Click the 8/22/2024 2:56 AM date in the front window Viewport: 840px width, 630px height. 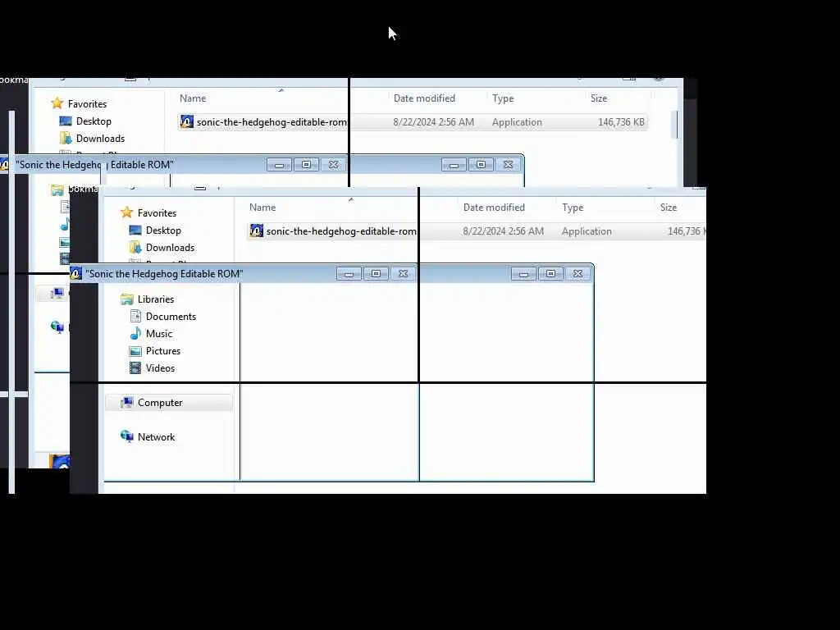(503, 231)
